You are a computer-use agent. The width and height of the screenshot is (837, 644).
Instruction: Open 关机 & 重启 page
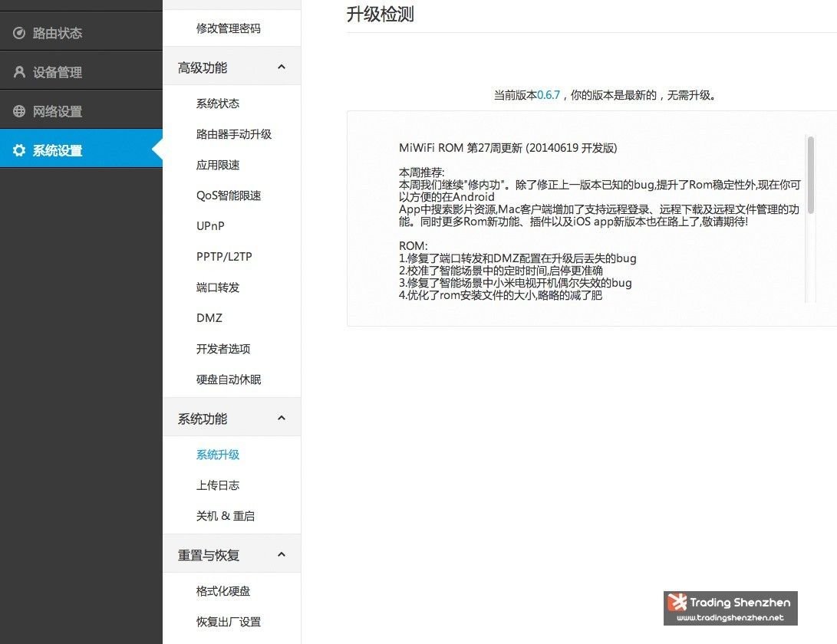(226, 516)
